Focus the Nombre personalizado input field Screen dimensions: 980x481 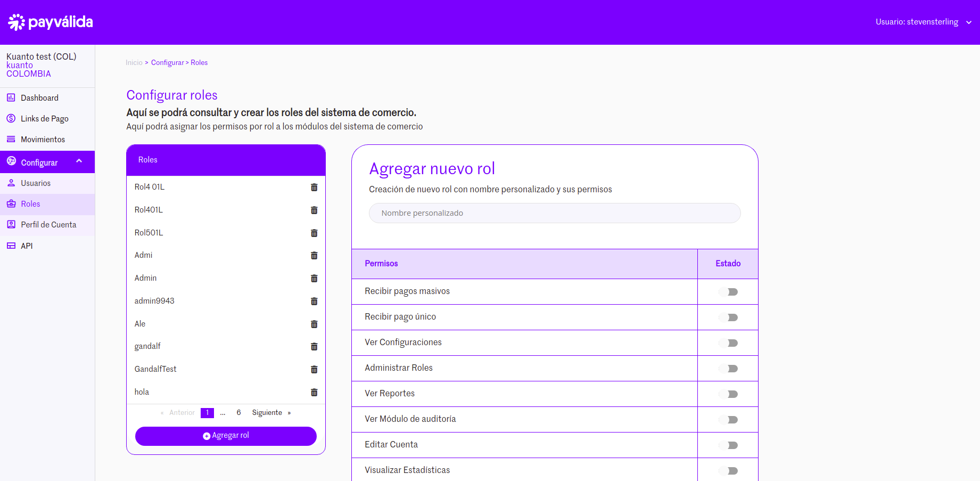(555, 213)
